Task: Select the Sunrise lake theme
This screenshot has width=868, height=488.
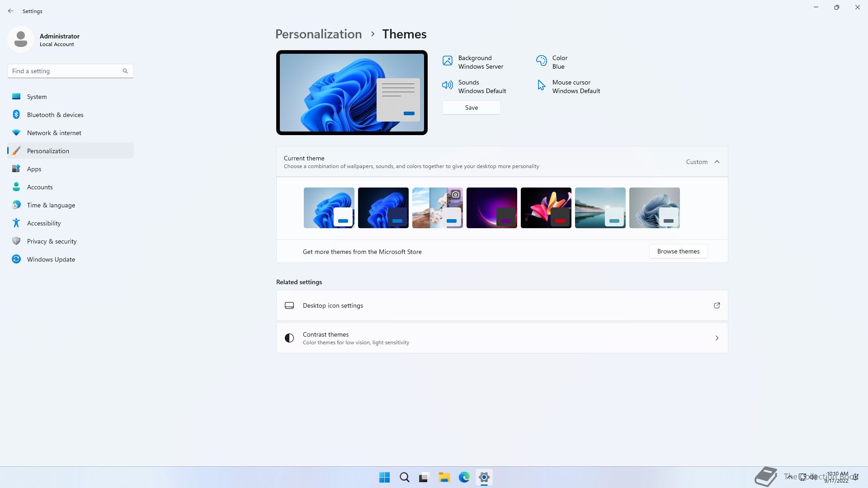Action: coord(600,208)
